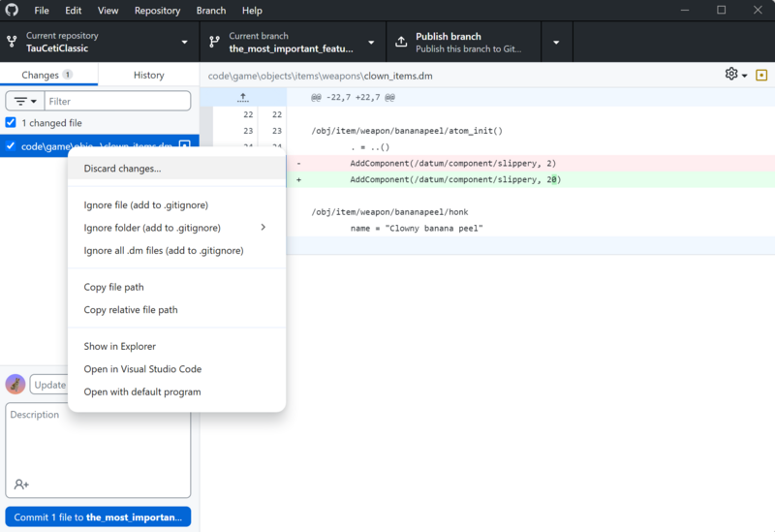The image size is (775, 532).
Task: Toggle the '1 changed file' select-all checkbox
Action: (x=11, y=123)
